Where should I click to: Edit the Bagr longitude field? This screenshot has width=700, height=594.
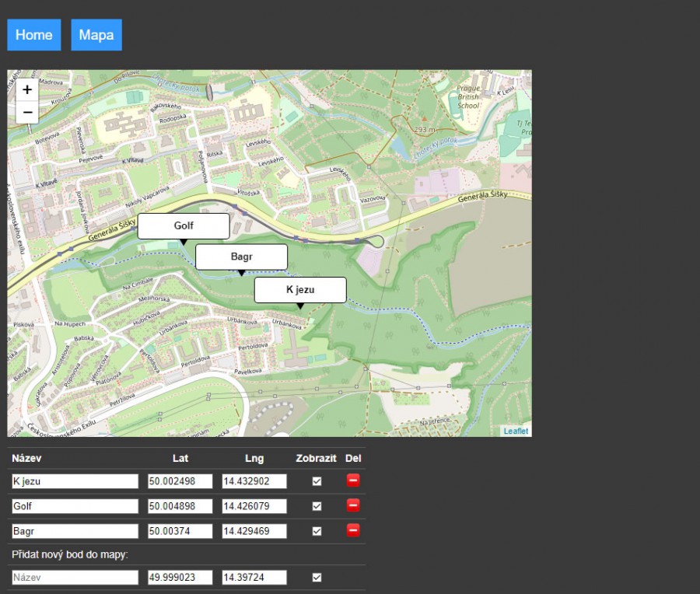(254, 531)
